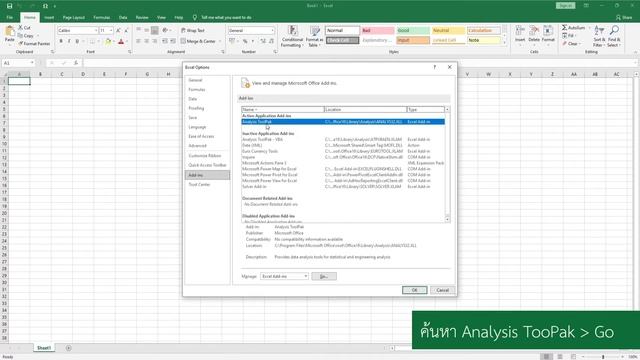Open the Merge & Center dropdown arrow

[x=220, y=41]
